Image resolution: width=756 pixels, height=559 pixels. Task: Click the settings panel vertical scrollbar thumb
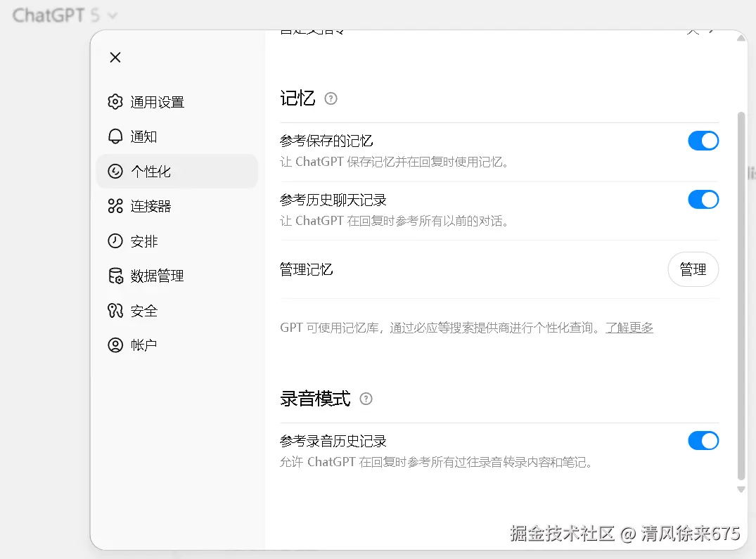click(741, 296)
